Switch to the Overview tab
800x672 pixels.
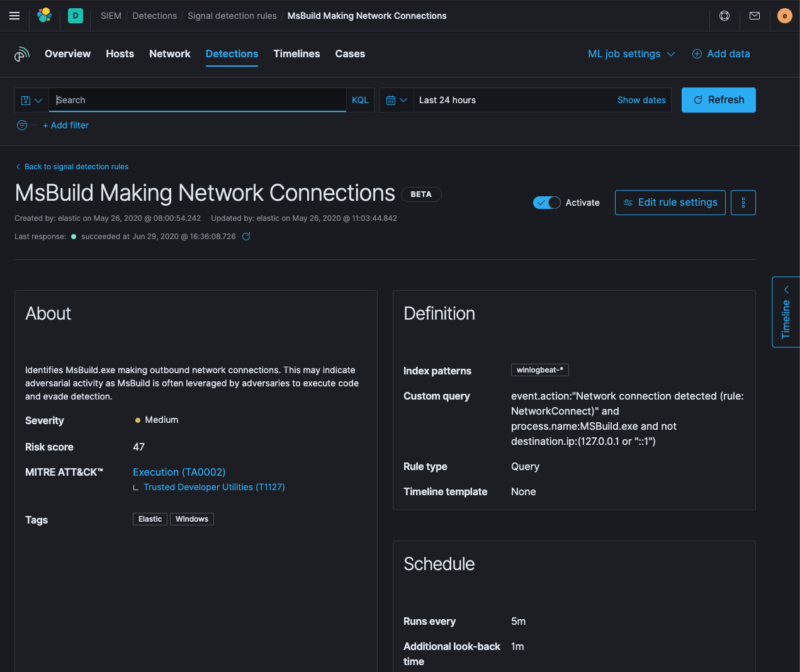(x=67, y=54)
